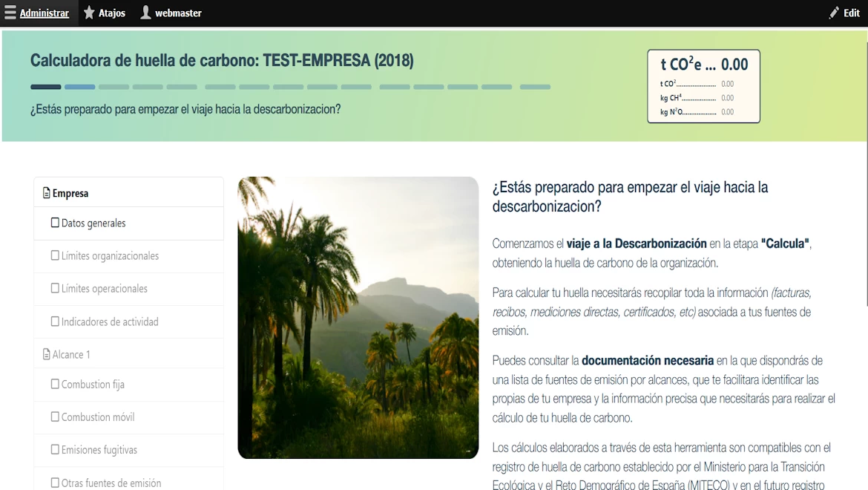Click the kg N2O value row

tap(697, 112)
